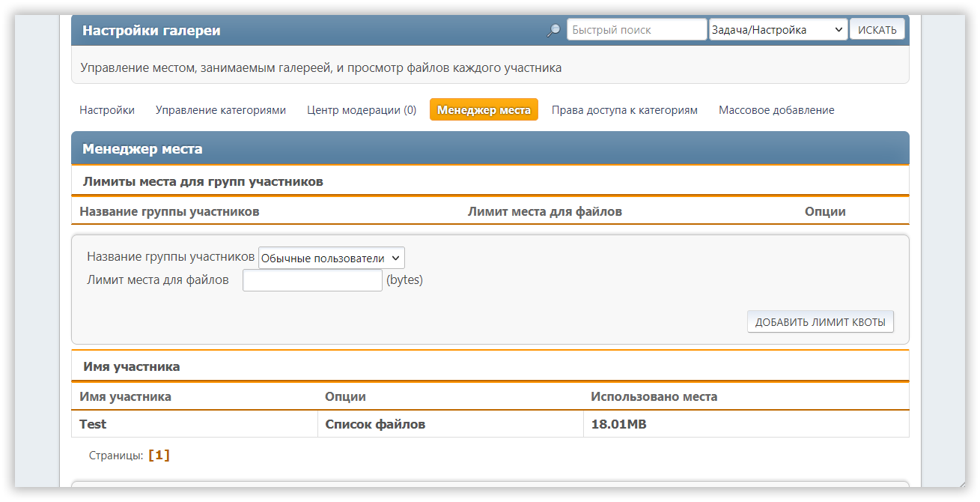
Task: Open Права доступа к категориям tab
Action: pyautogui.click(x=624, y=110)
